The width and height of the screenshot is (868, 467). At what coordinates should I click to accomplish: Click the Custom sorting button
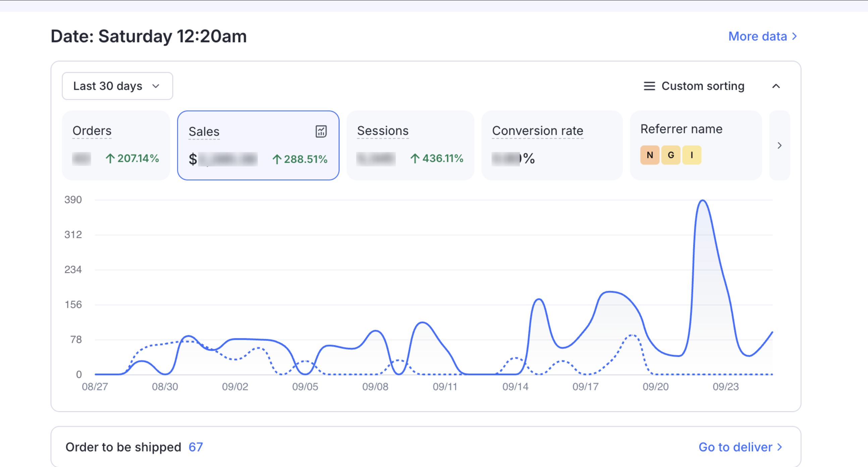pos(695,86)
